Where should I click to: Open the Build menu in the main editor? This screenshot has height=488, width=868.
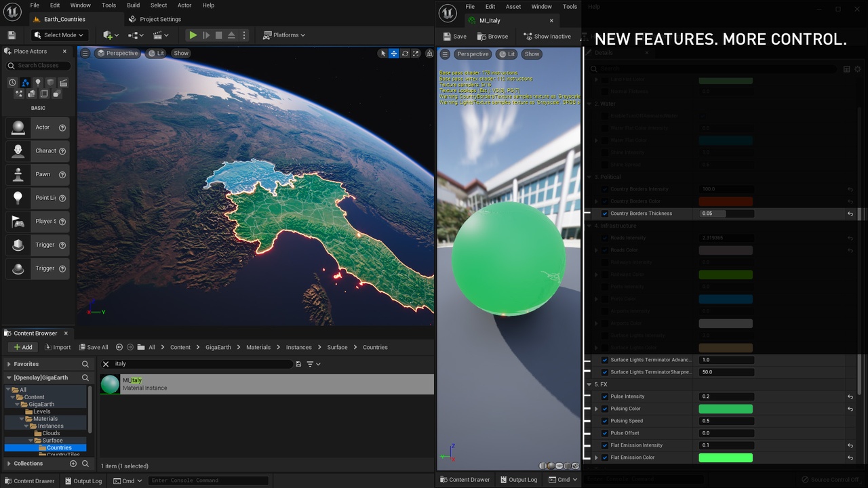[134, 5]
